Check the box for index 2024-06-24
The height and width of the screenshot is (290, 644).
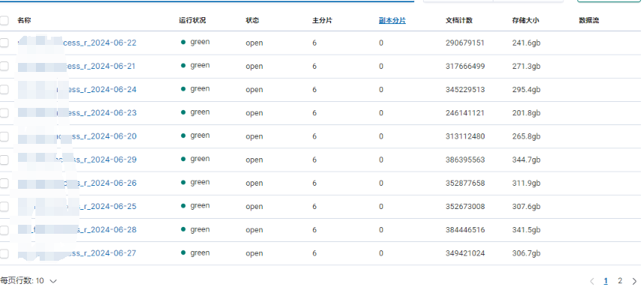click(x=4, y=89)
